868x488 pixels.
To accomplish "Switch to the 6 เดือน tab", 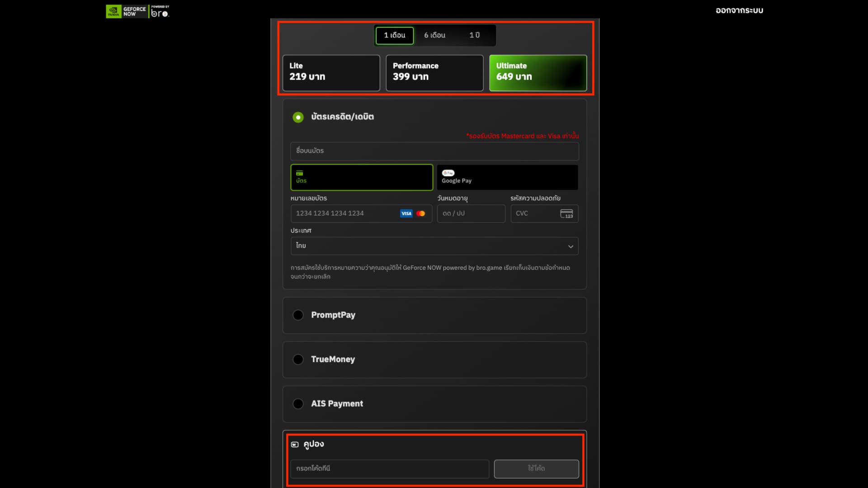I will 434,35.
